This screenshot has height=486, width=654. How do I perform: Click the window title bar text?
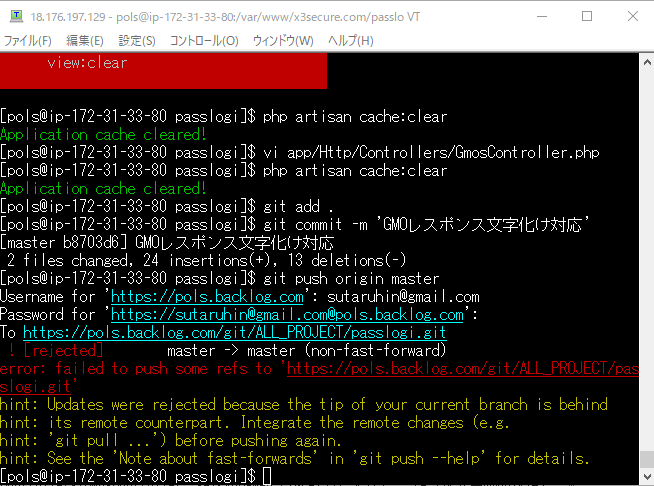pyautogui.click(x=225, y=17)
